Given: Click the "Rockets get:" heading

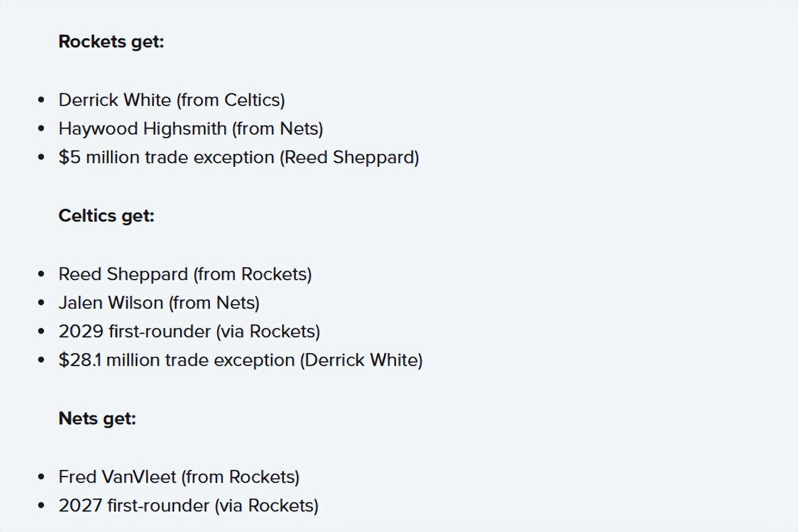Looking at the screenshot, I should click(x=111, y=42).
